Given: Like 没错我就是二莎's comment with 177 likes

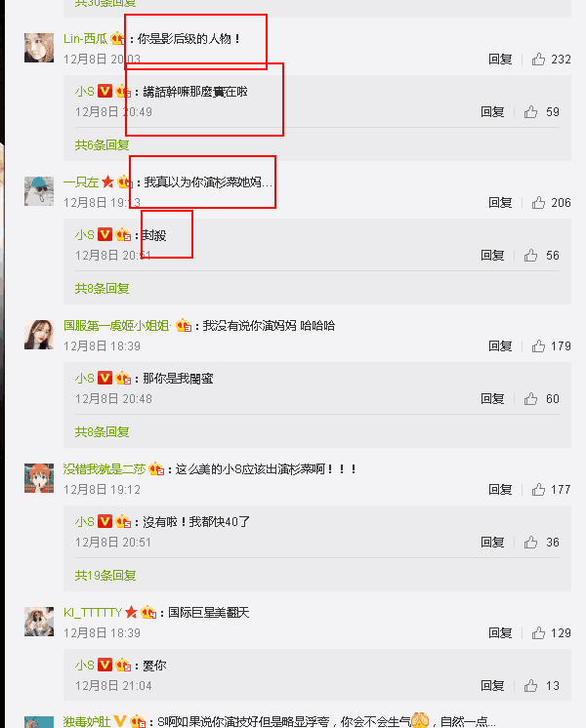Looking at the screenshot, I should pyautogui.click(x=538, y=489).
